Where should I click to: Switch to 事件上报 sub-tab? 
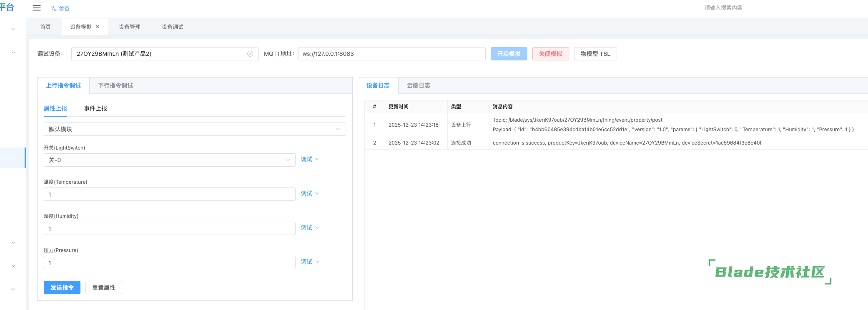95,108
